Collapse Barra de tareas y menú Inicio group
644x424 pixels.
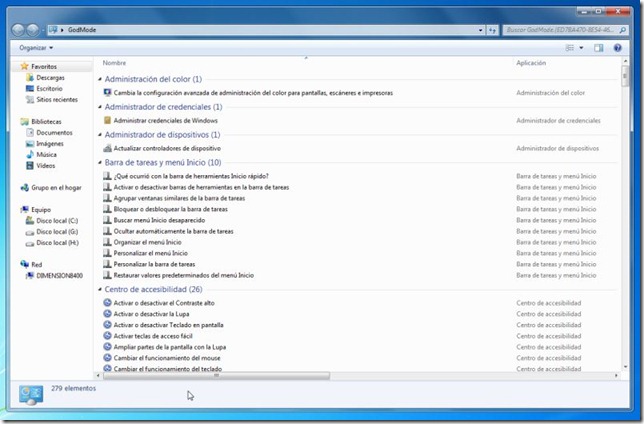tap(100, 163)
